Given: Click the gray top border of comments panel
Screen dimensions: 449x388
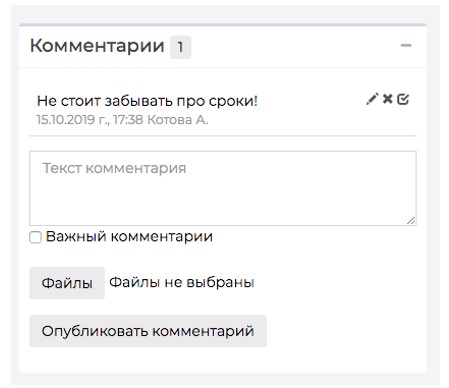Looking at the screenshot, I should [223, 25].
